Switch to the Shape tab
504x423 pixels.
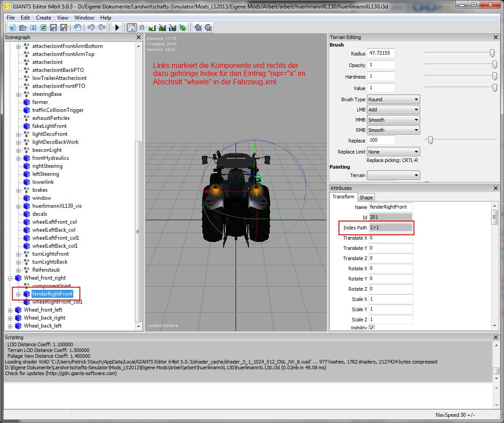coord(366,198)
